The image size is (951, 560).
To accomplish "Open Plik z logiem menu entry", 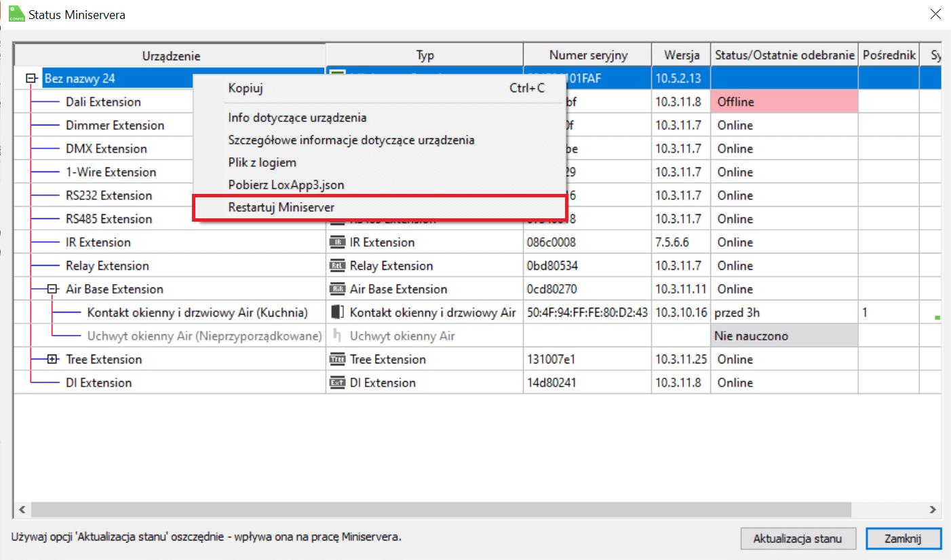I will 262,163.
